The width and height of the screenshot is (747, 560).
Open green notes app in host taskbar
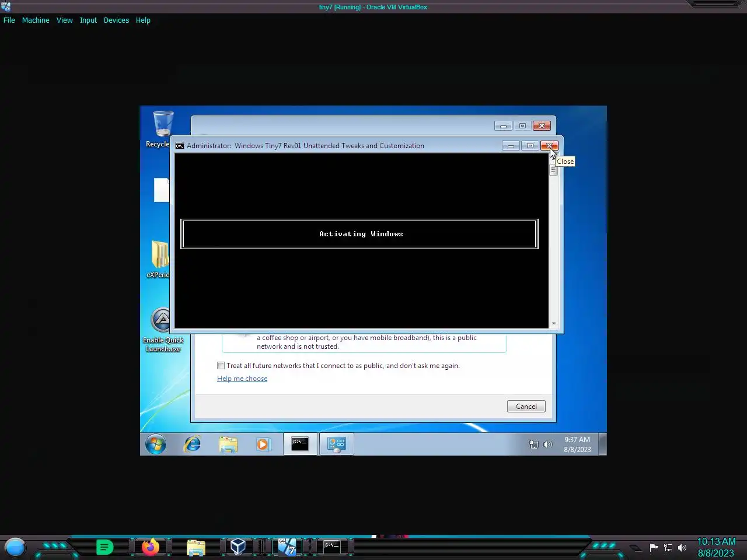pyautogui.click(x=104, y=547)
